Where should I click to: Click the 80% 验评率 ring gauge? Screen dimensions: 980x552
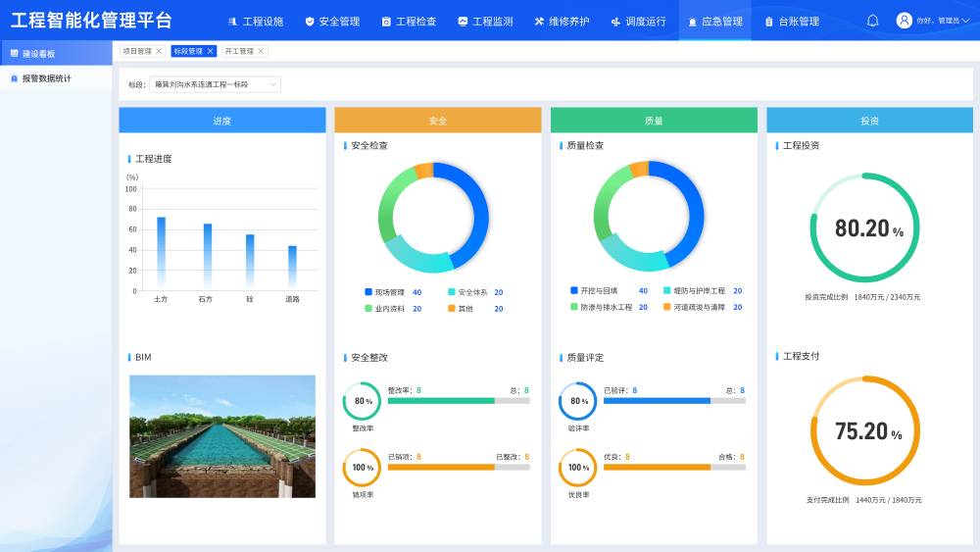(x=577, y=401)
